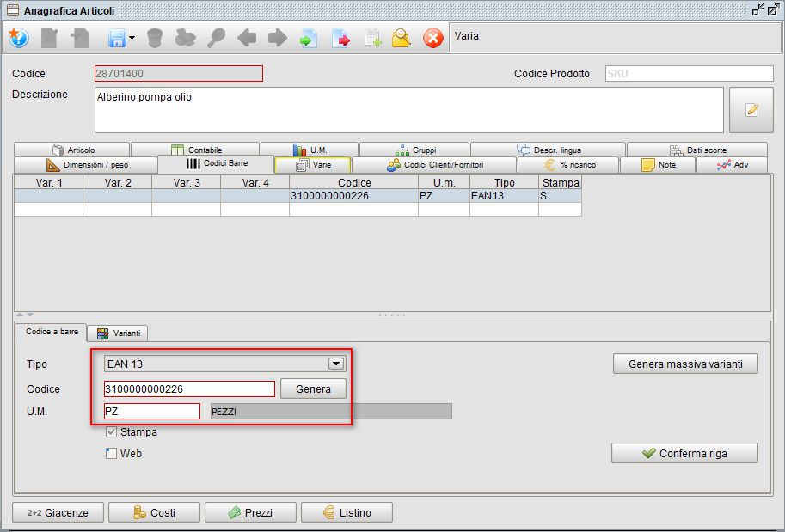Click the Genera massiva varianti button
Image resolution: width=785 pixels, height=532 pixels.
tap(684, 364)
